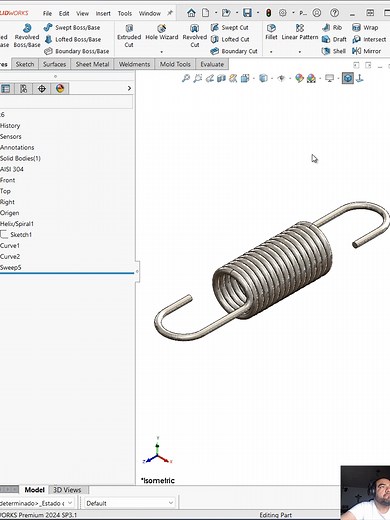The image size is (390, 520).
Task: Switch to the ConfigurationManager tab icon
Action: pyautogui.click(x=23, y=89)
